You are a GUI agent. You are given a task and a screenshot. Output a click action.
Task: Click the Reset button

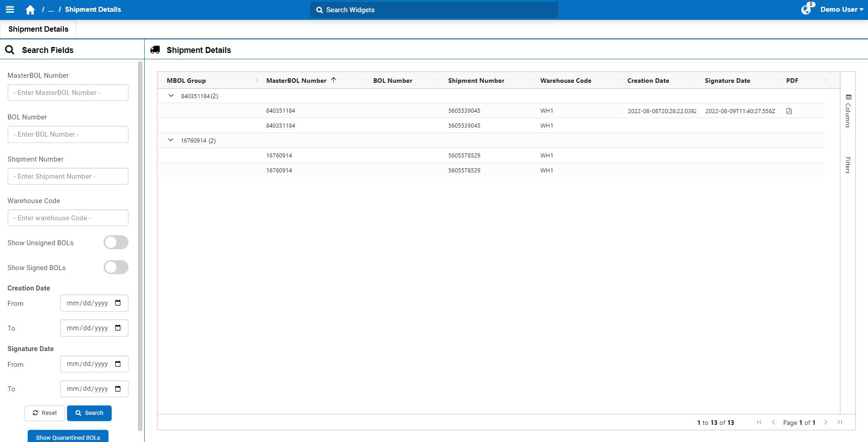pos(45,413)
